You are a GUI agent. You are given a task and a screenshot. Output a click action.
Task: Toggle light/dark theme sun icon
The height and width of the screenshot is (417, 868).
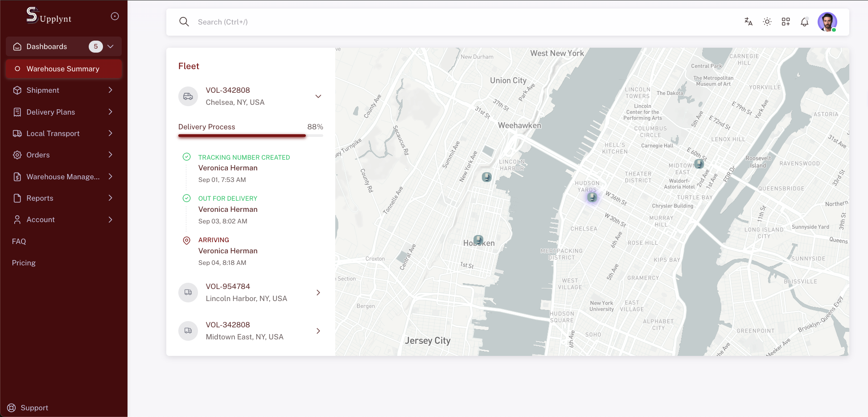[767, 22]
